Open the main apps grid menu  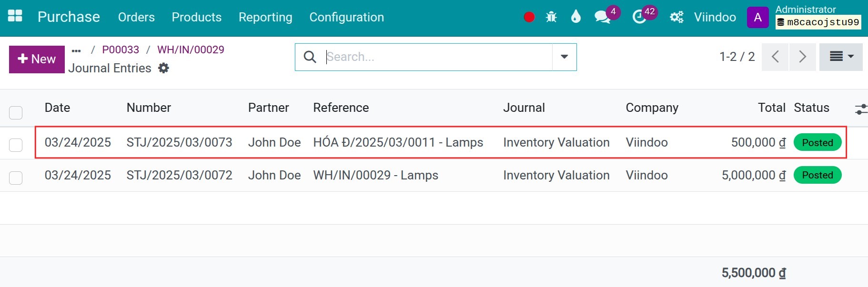pyautogui.click(x=15, y=17)
